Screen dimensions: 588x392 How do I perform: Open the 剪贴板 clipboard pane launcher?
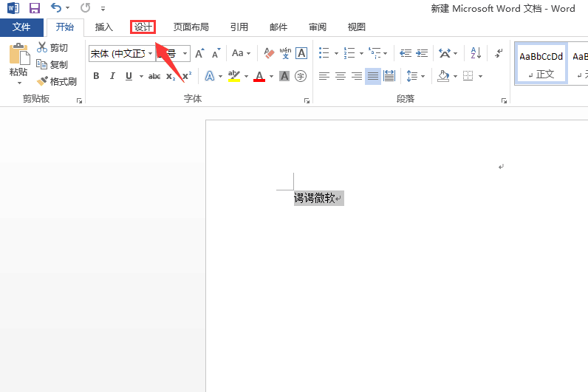point(79,100)
